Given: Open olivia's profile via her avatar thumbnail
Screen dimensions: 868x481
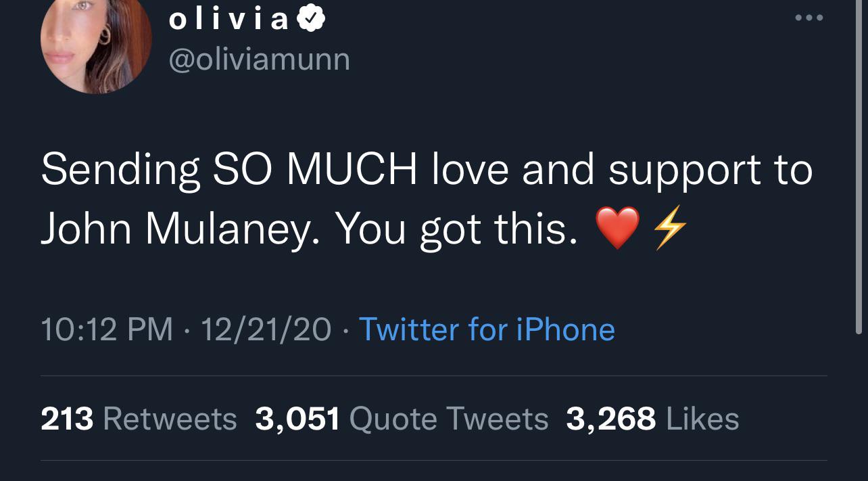Looking at the screenshot, I should (x=95, y=43).
